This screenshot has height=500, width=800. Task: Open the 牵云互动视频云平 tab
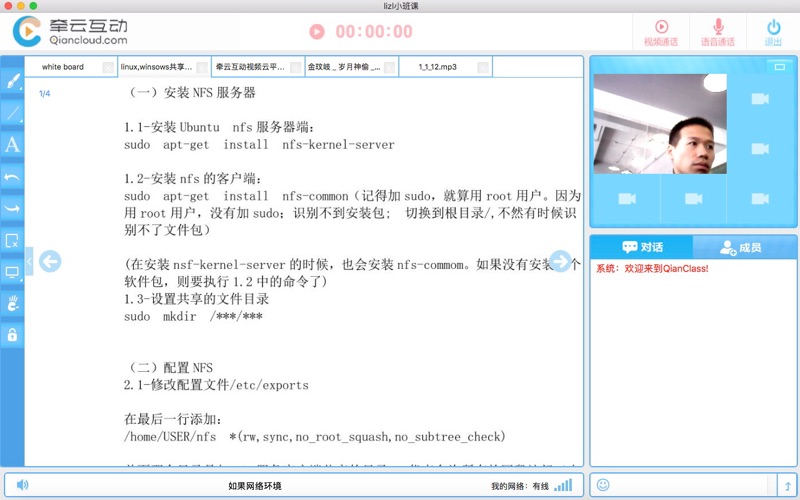[250, 67]
